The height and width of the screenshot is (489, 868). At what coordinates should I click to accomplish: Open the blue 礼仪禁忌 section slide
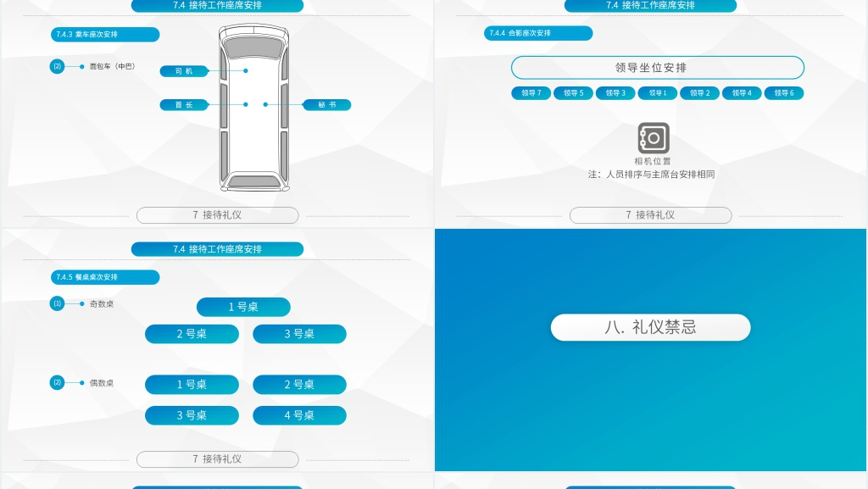[x=650, y=350]
